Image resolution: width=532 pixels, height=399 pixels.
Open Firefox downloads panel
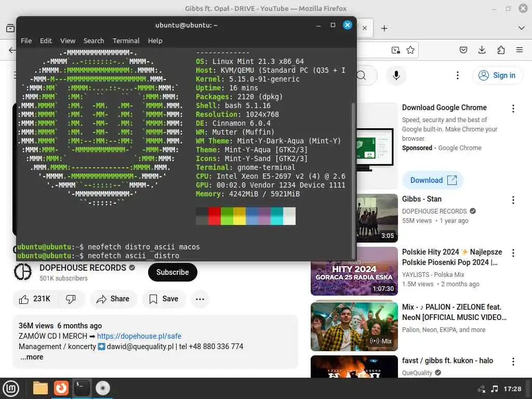pyautogui.click(x=482, y=50)
